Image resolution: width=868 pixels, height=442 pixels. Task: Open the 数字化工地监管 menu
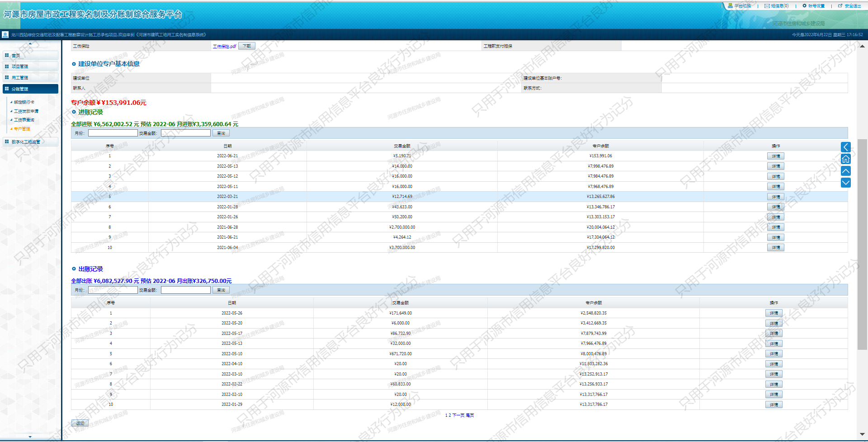[x=30, y=142]
